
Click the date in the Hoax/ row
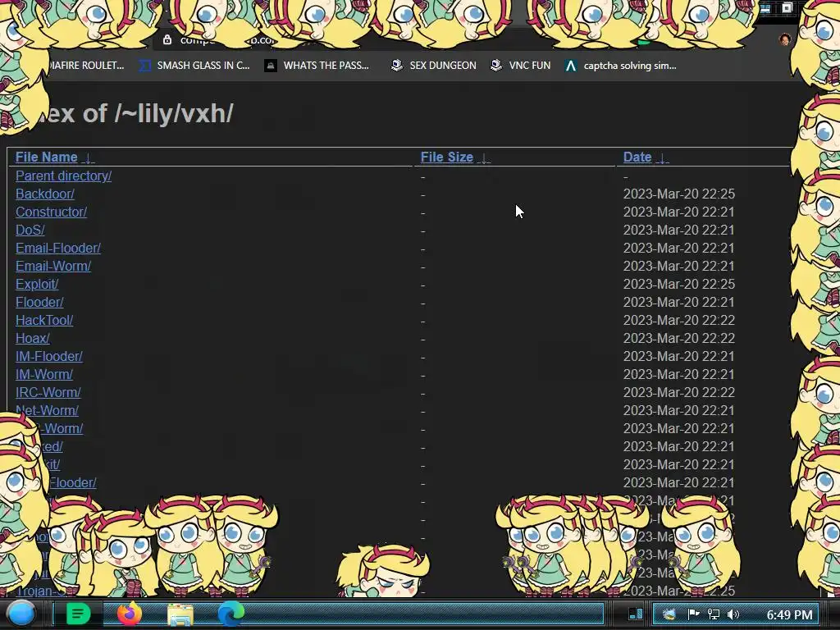coord(678,338)
